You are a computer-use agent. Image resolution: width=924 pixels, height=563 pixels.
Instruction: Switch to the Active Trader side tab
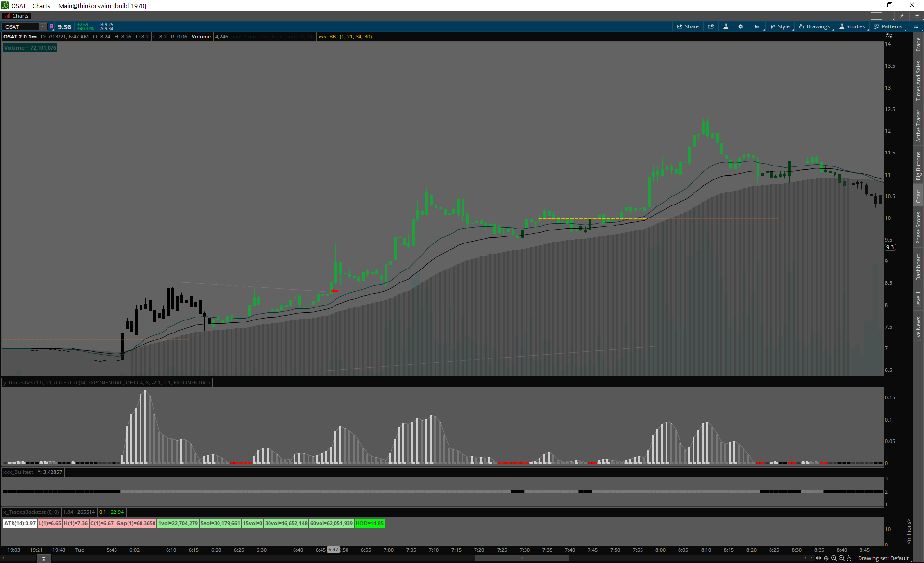coord(918,126)
